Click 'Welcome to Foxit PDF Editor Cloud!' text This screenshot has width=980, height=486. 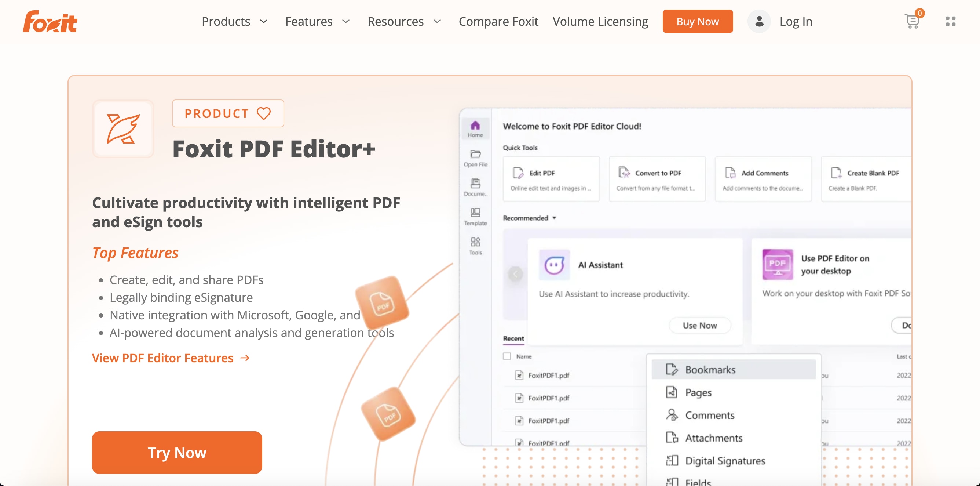coord(572,126)
